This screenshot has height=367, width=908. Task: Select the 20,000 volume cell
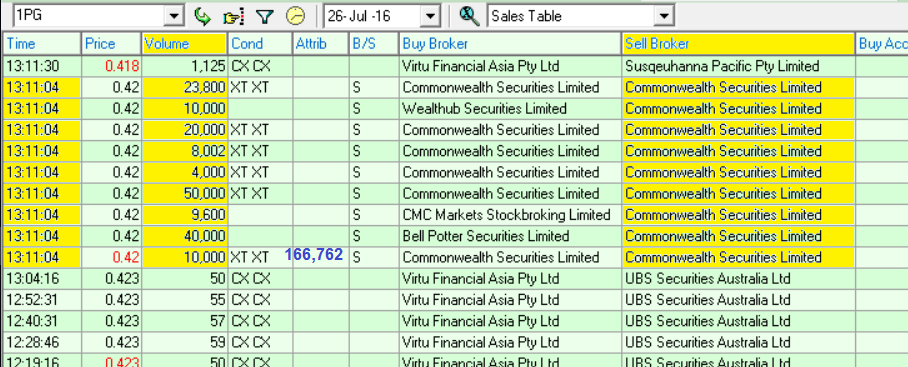184,130
